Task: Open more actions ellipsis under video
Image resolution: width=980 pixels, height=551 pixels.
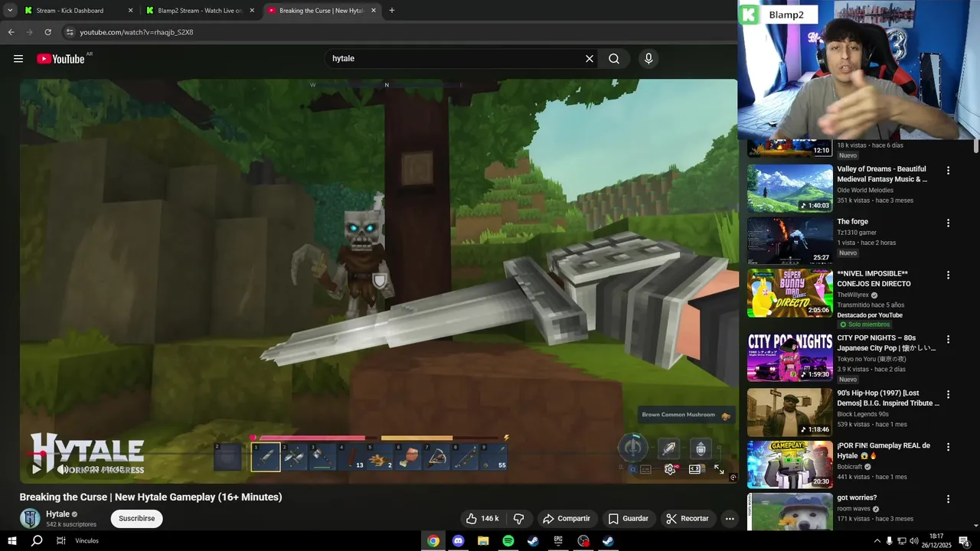Action: pyautogui.click(x=730, y=518)
